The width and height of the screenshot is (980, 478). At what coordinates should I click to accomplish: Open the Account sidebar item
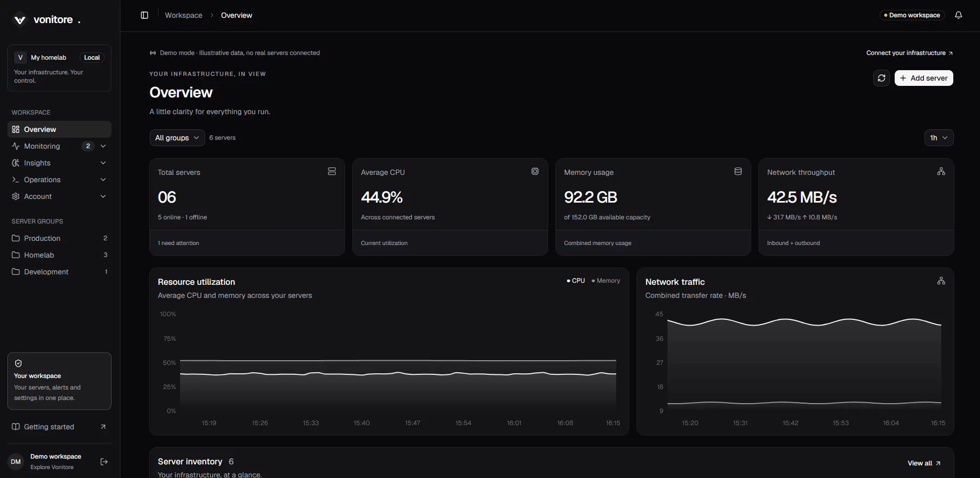(59, 196)
